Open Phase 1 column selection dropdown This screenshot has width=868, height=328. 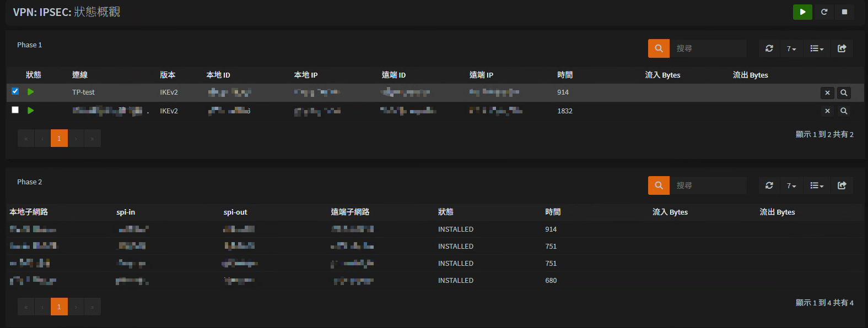817,48
